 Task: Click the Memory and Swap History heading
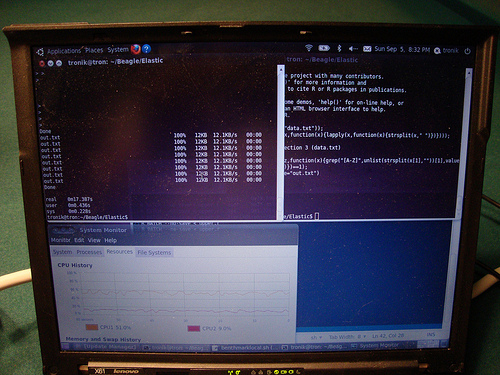point(103,339)
